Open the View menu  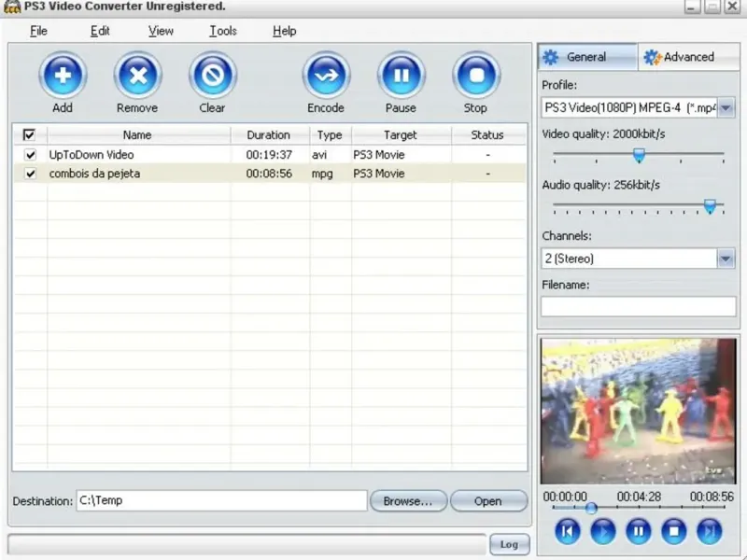161,31
